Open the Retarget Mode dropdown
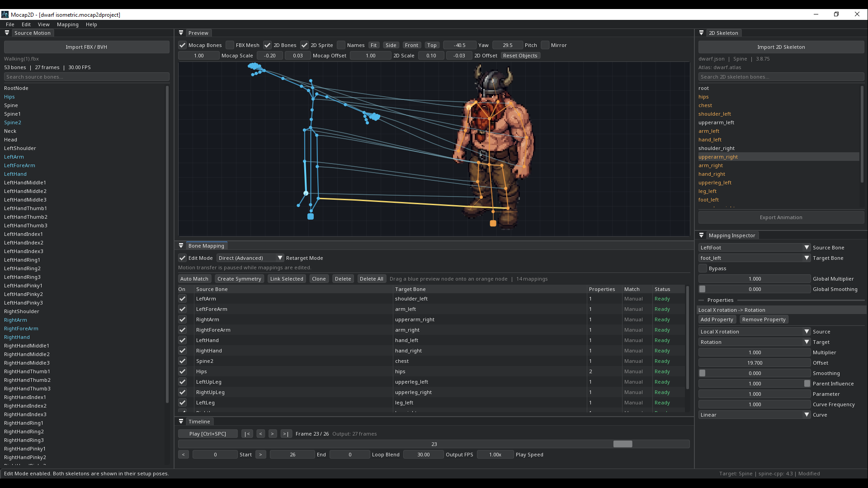This screenshot has width=868, height=488. click(250, 258)
